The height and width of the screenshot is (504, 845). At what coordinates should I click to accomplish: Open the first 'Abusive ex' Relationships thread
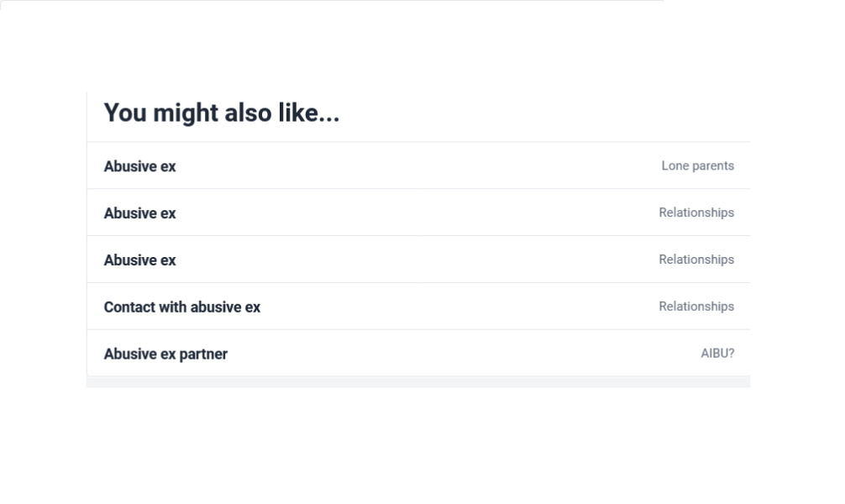click(x=139, y=213)
